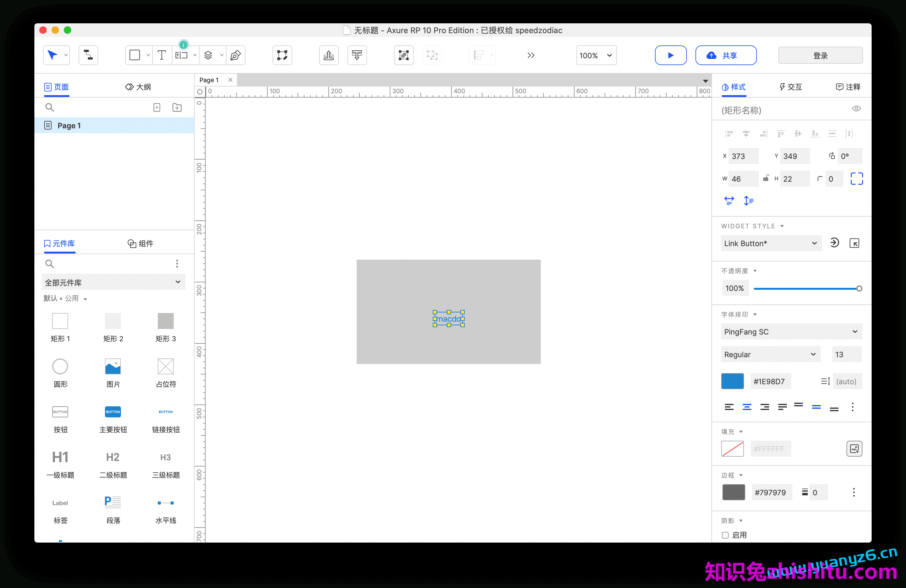
Task: Open the 全部元件库 library dropdown
Action: [x=113, y=282]
